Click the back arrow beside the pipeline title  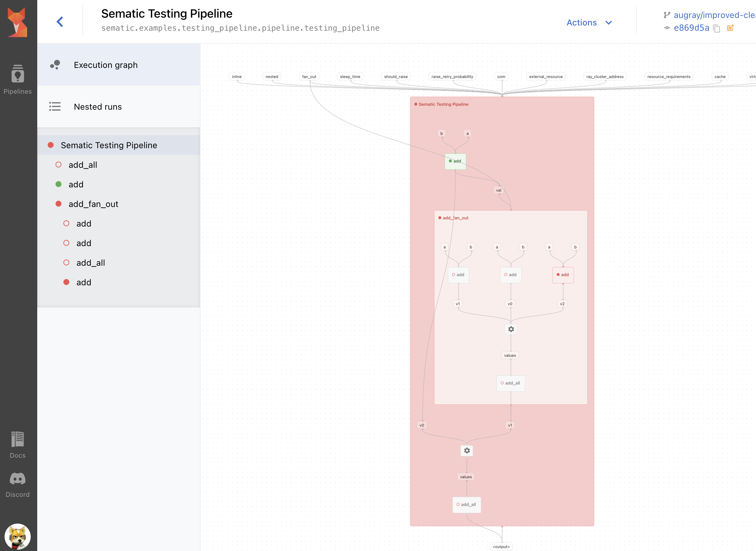coord(60,21)
